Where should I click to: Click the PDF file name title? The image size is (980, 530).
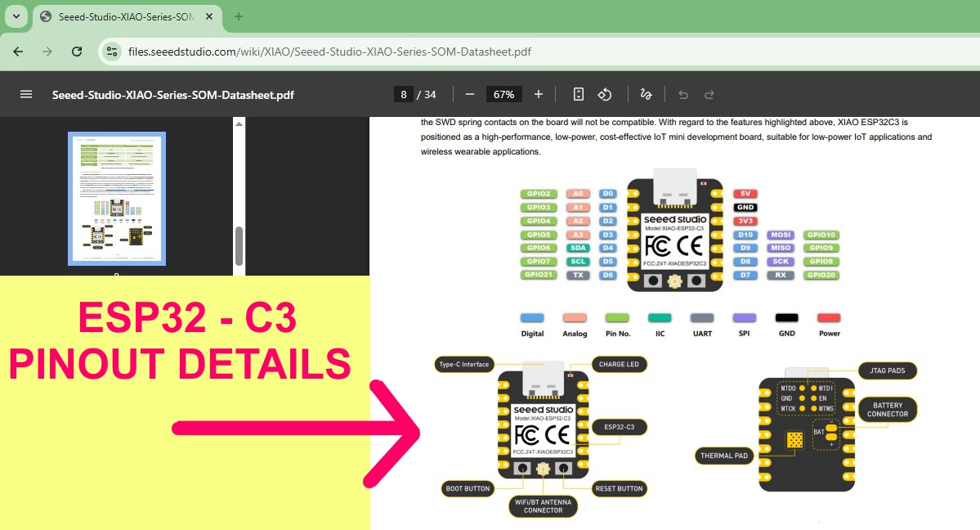173,95
